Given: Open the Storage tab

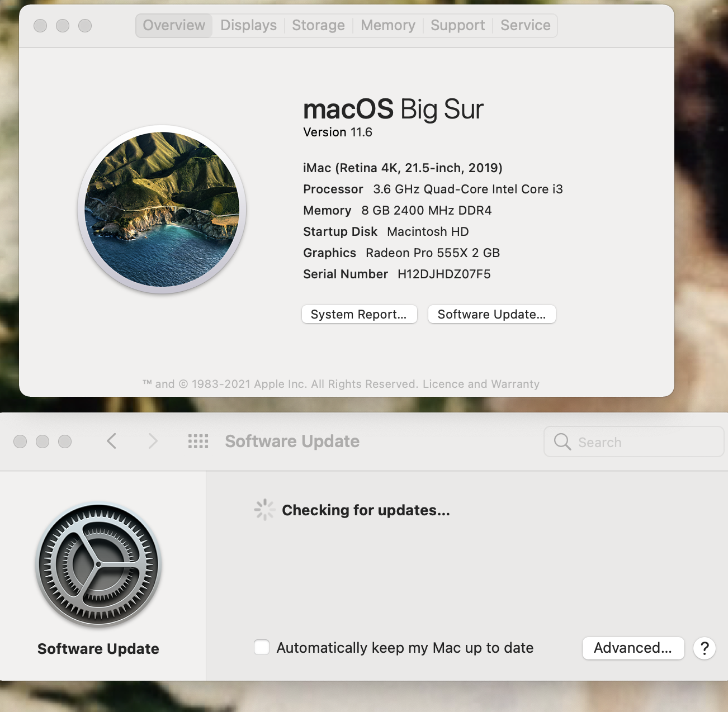Looking at the screenshot, I should [318, 26].
